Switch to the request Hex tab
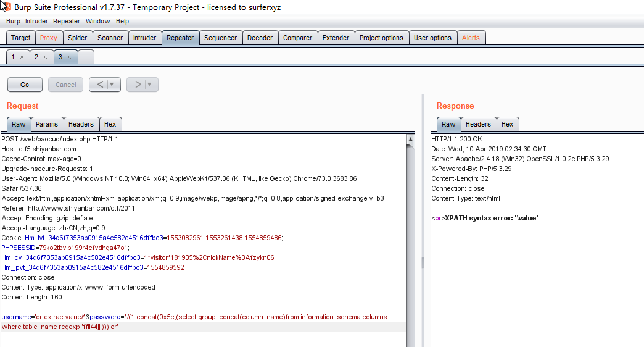The width and height of the screenshot is (644, 347). (110, 124)
